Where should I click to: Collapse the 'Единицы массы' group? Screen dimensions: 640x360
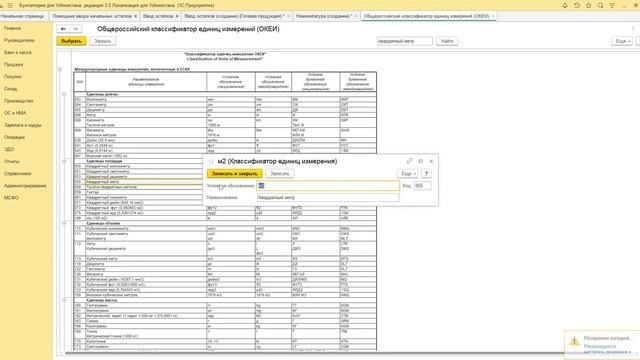(x=64, y=300)
